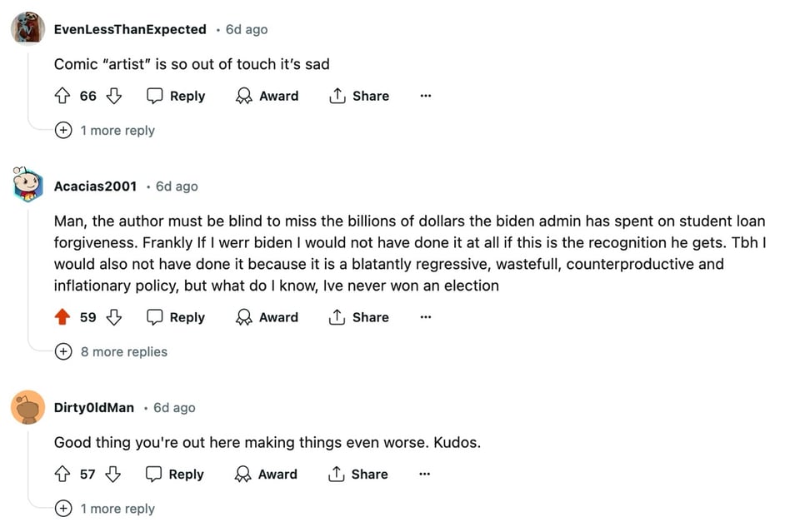The width and height of the screenshot is (800, 532).
Task: Downvote Acacias2001's comment
Action: pos(113,317)
